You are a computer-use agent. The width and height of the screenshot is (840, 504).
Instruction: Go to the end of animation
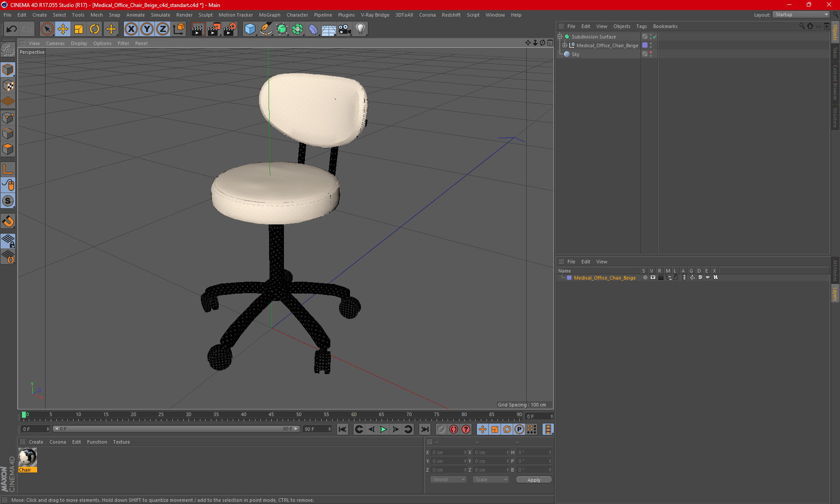(424, 429)
